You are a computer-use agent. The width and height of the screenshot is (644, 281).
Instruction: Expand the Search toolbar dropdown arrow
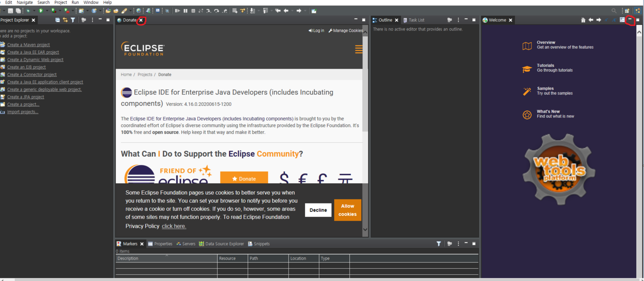[x=130, y=11]
